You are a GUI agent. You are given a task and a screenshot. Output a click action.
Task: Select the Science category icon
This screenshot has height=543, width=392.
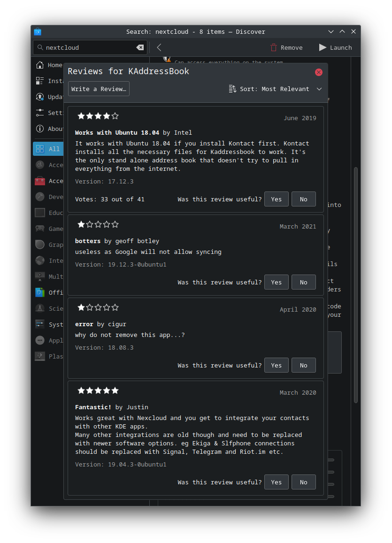[40, 308]
